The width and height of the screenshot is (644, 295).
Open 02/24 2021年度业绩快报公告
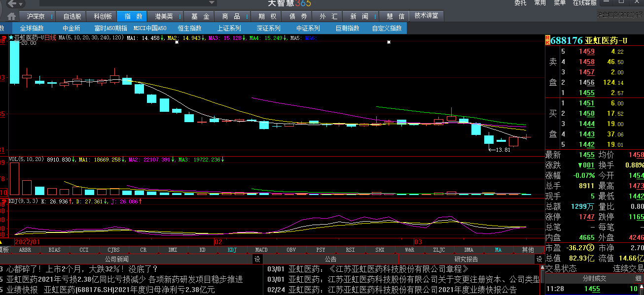point(392,290)
